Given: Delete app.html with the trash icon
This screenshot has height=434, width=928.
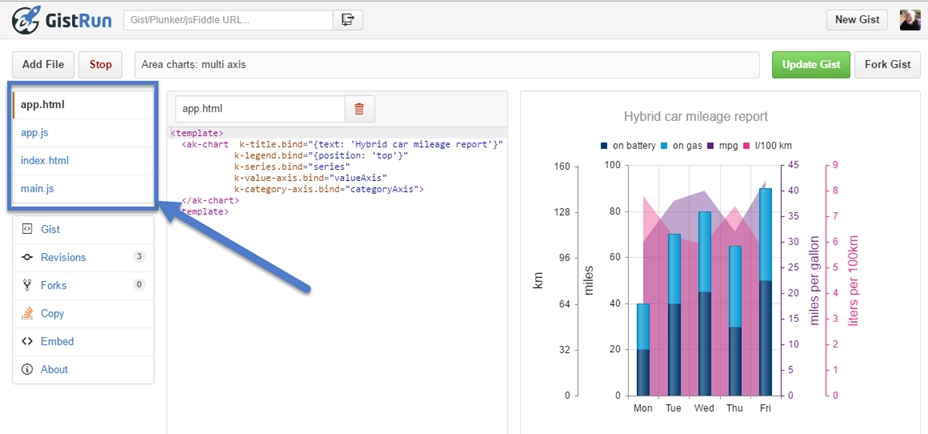Looking at the screenshot, I should [x=360, y=109].
